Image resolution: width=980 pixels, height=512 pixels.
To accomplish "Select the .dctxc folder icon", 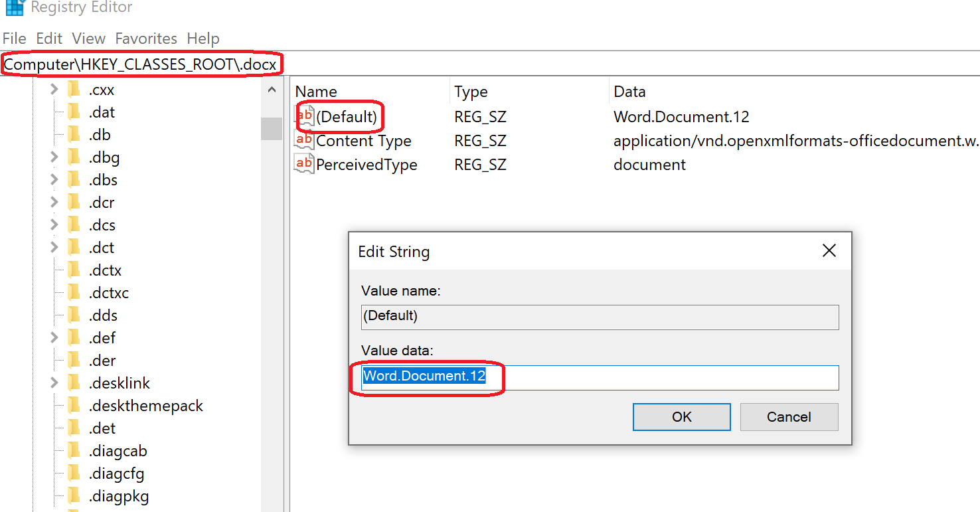I will [74, 293].
